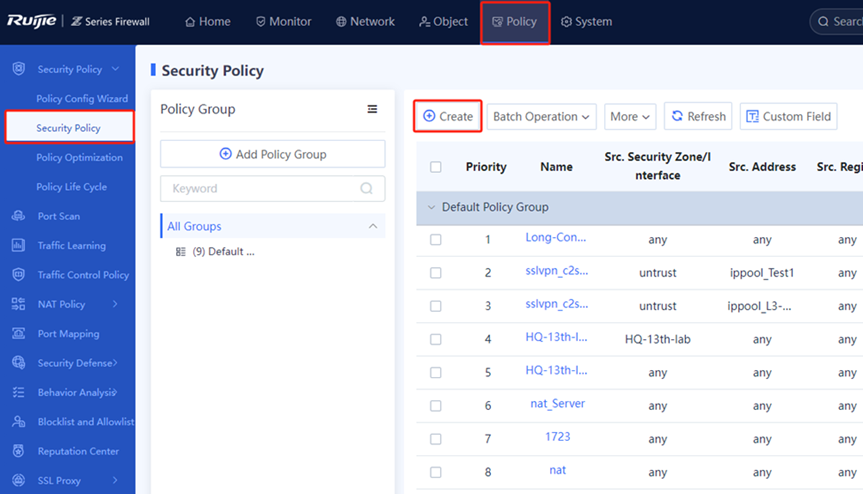Switch to the Network top menu

[x=365, y=21]
